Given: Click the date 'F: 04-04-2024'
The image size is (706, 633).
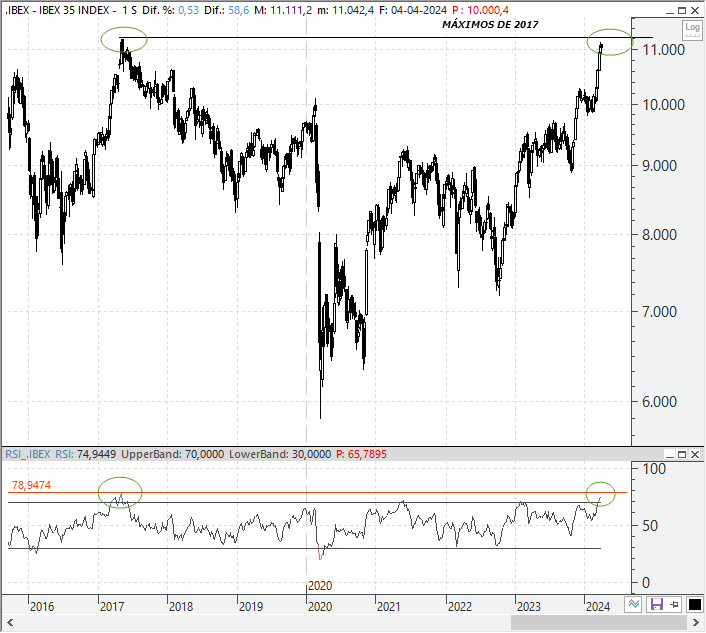Looking at the screenshot, I should pyautogui.click(x=412, y=10).
